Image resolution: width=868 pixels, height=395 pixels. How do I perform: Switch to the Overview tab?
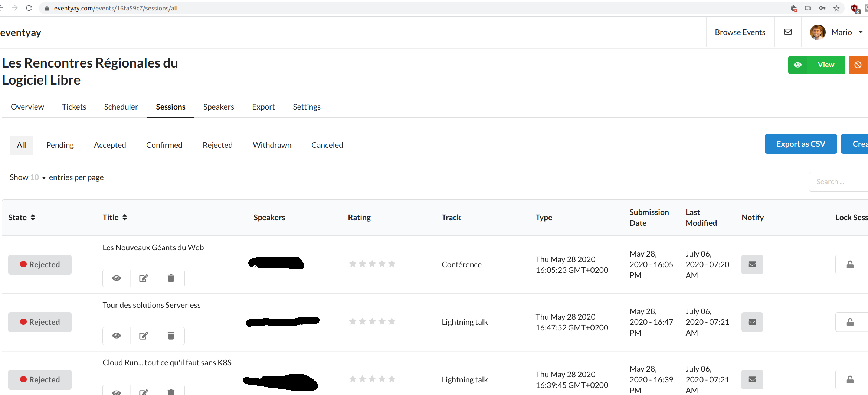[x=27, y=107]
